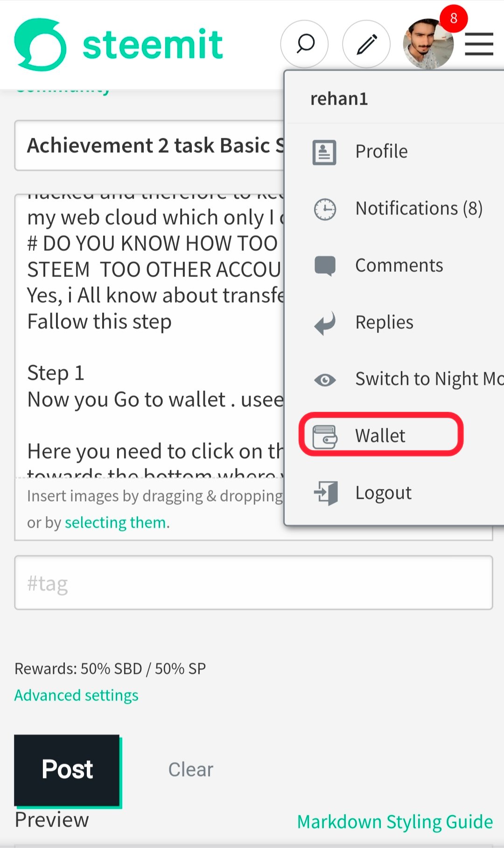Click the post title input field

[x=149, y=146]
